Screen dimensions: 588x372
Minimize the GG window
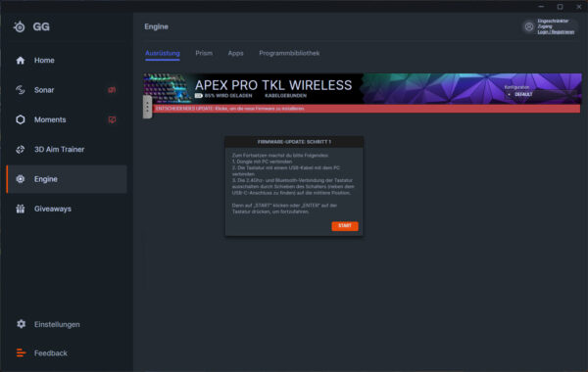click(x=541, y=7)
